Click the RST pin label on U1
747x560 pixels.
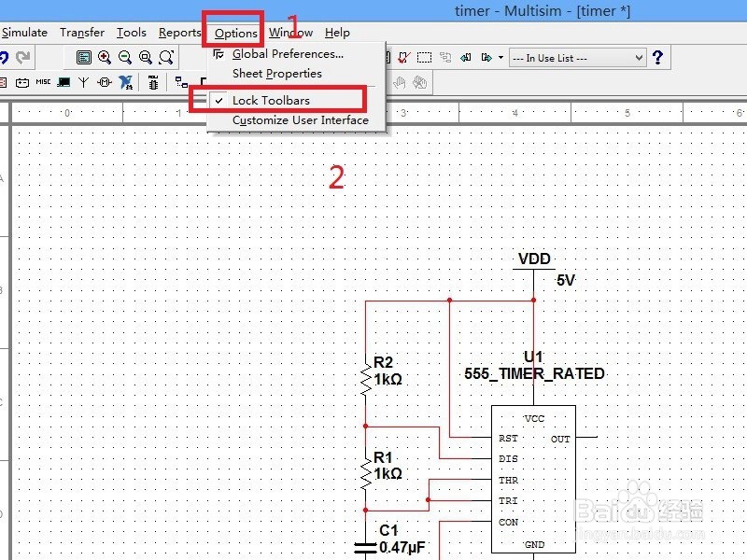tap(508, 439)
